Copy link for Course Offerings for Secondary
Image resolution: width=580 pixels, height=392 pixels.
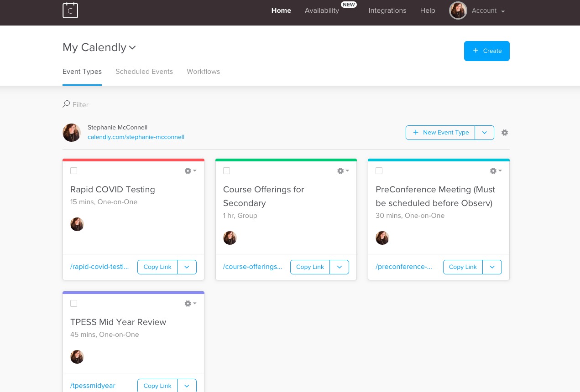click(310, 267)
